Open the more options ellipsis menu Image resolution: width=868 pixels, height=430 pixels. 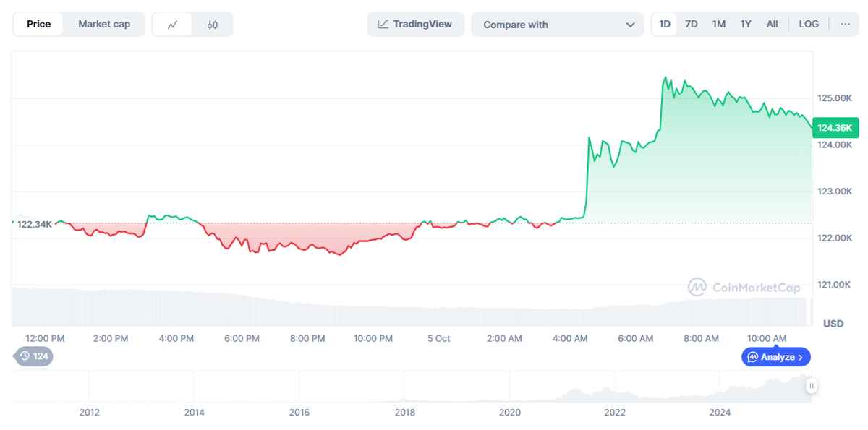click(x=845, y=24)
